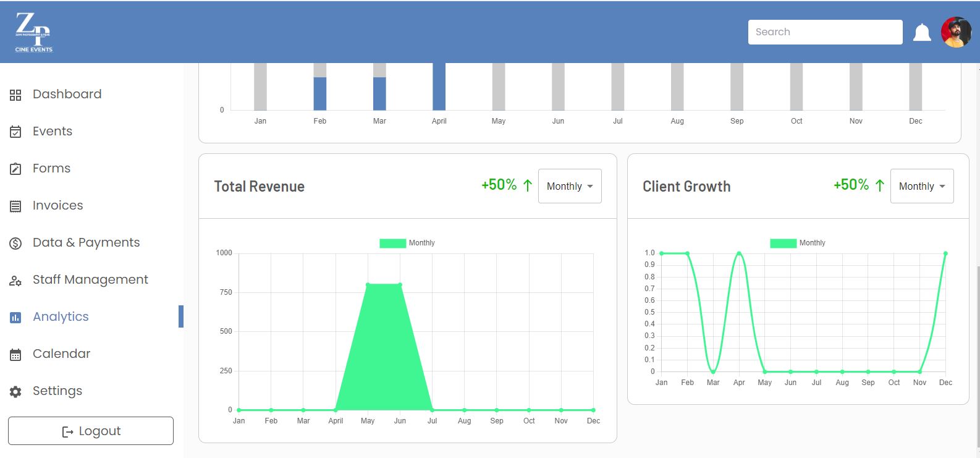Click the Invoices list icon
Viewport: 980px width, 458px height.
pyautogui.click(x=15, y=206)
